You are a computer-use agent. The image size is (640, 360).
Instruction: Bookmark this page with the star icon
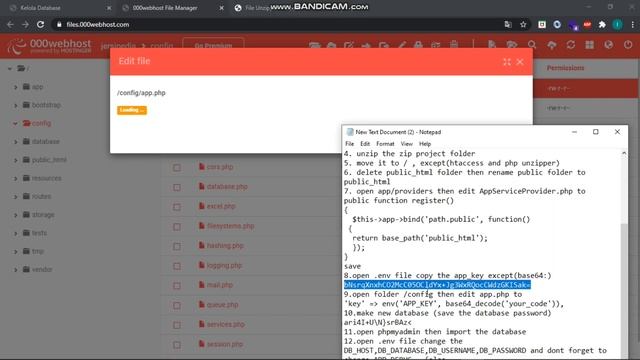click(x=523, y=24)
